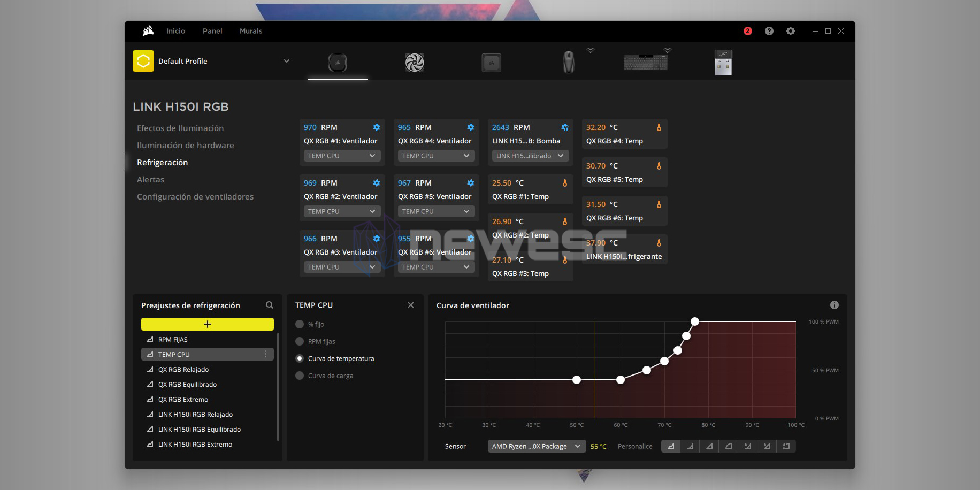Open TEMP CPU dropdown for QX RGB #5
This screenshot has width=980, height=490.
tap(437, 211)
